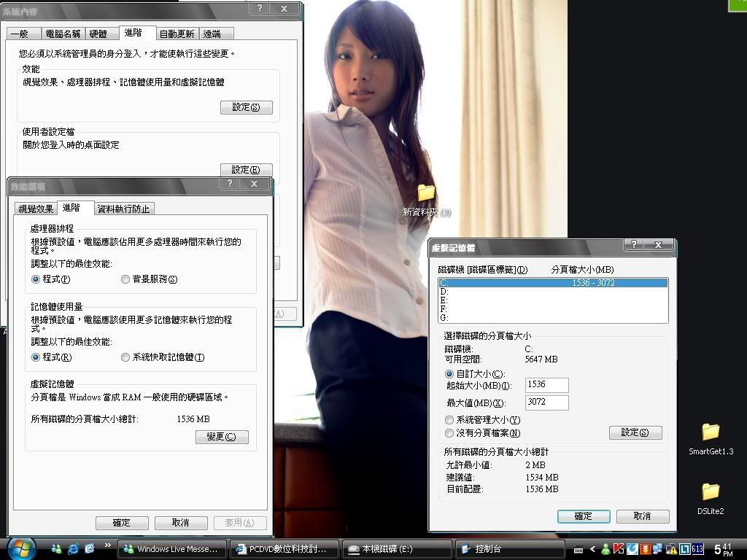
Task: Click Windows Live Messenger tray icon
Action: point(605,549)
